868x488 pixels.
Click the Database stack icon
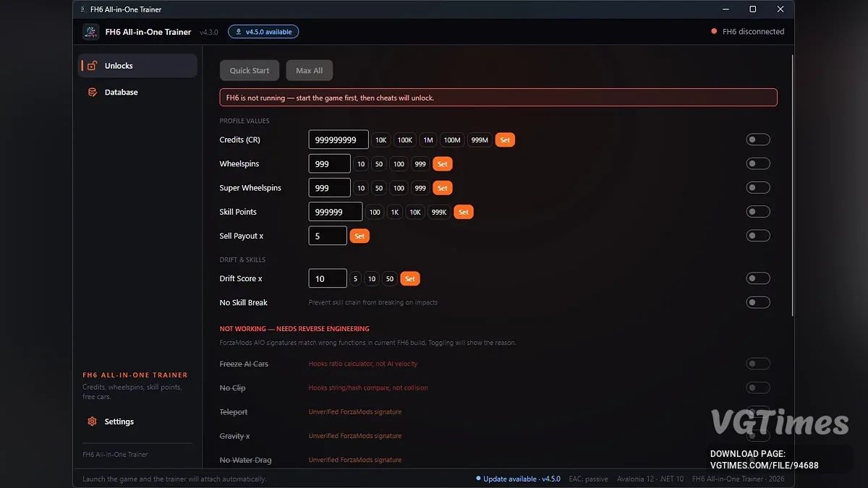92,93
